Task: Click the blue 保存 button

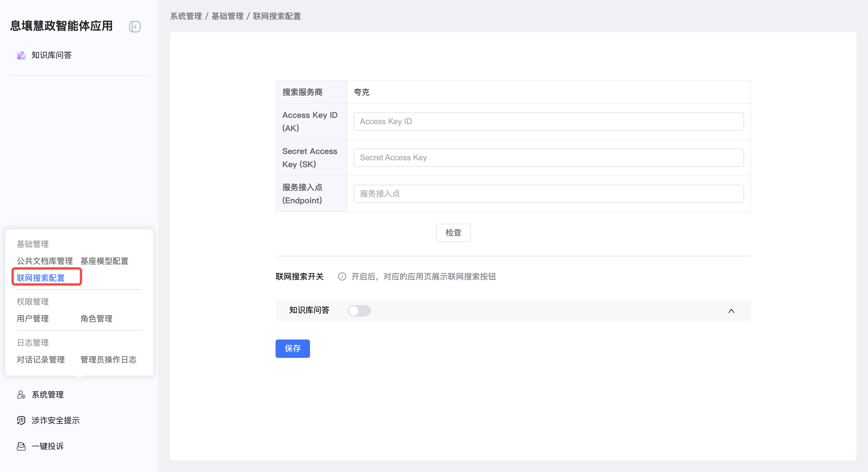Action: coord(292,348)
